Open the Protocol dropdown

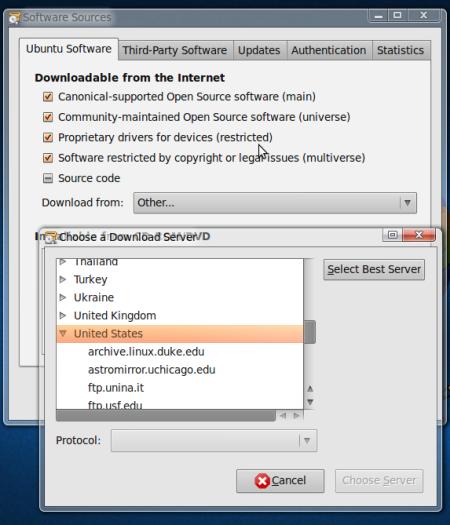tap(214, 441)
